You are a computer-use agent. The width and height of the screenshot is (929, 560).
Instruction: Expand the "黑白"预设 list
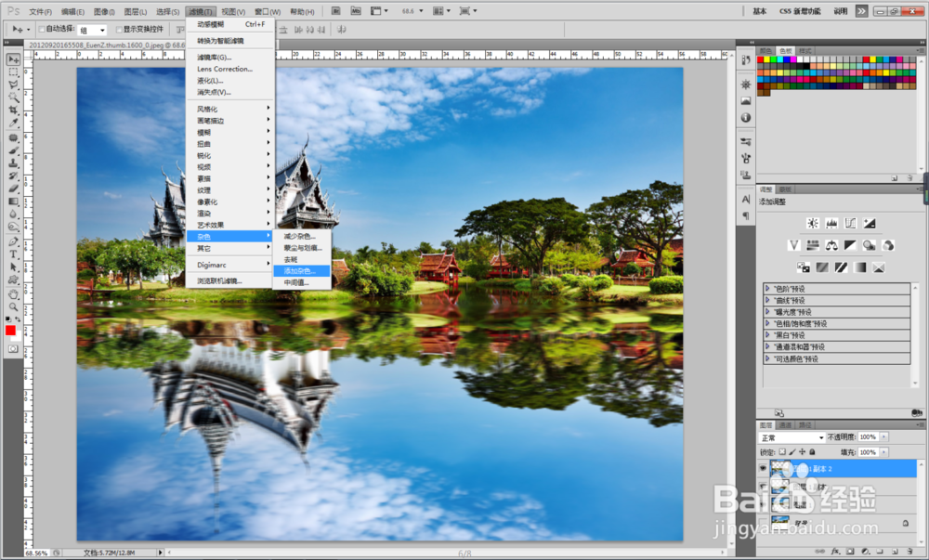tap(768, 335)
